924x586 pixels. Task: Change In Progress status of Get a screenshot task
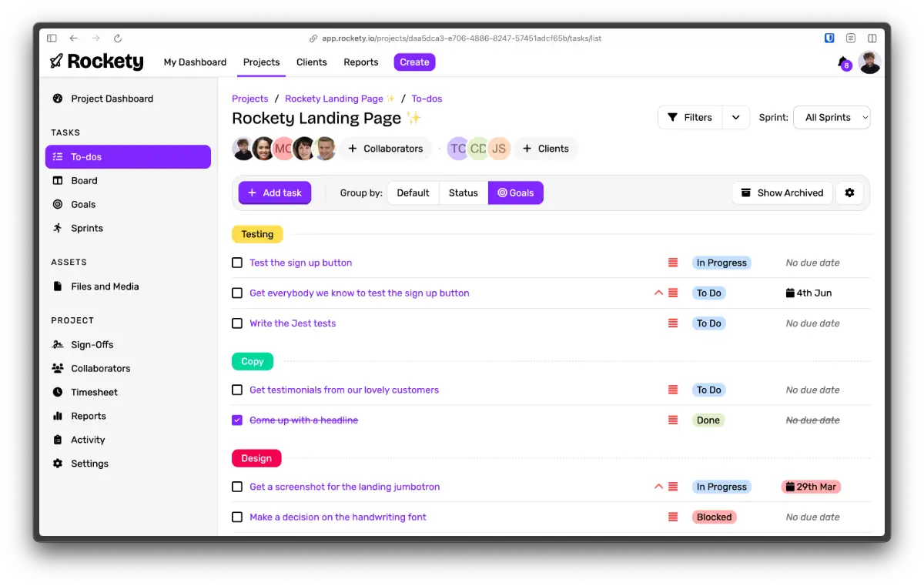(721, 487)
